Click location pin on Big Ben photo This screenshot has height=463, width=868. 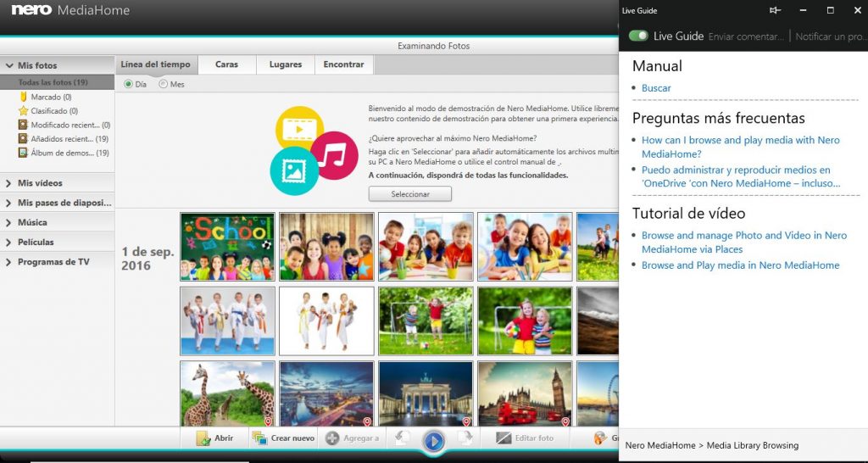(x=565, y=422)
